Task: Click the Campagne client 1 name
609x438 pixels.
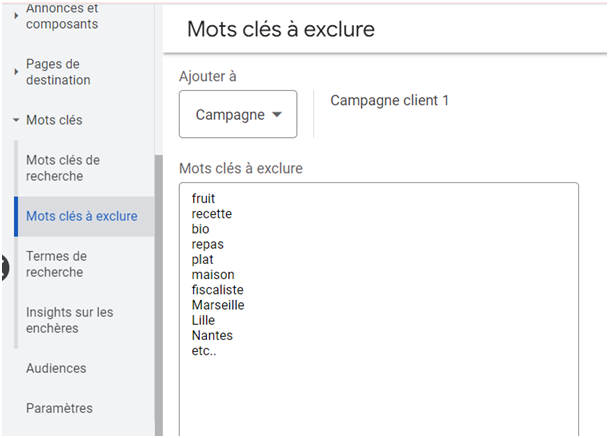Action: pyautogui.click(x=389, y=101)
